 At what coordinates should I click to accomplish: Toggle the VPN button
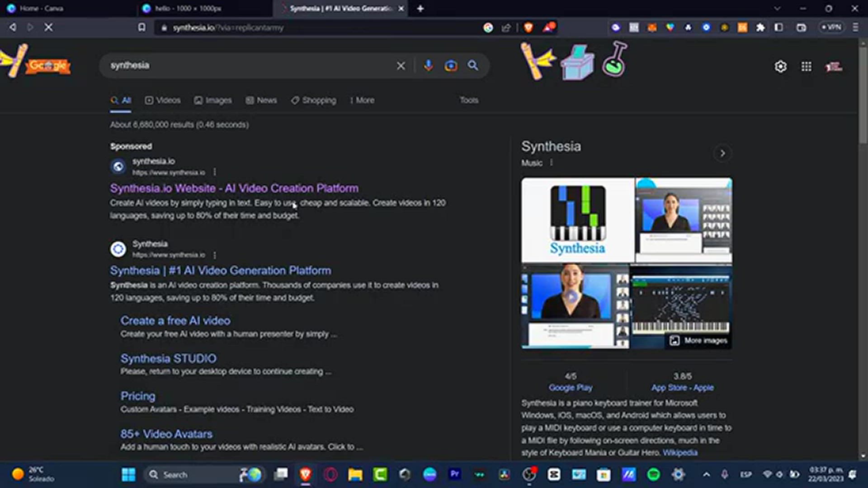[831, 28]
